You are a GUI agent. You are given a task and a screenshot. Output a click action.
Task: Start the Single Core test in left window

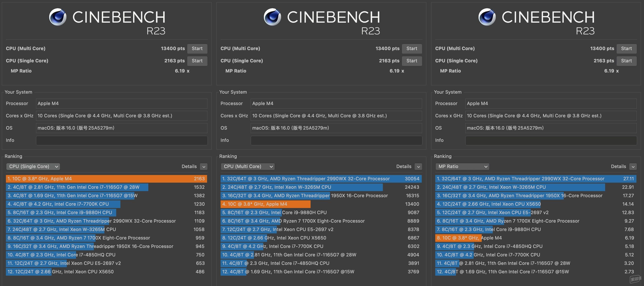197,61
